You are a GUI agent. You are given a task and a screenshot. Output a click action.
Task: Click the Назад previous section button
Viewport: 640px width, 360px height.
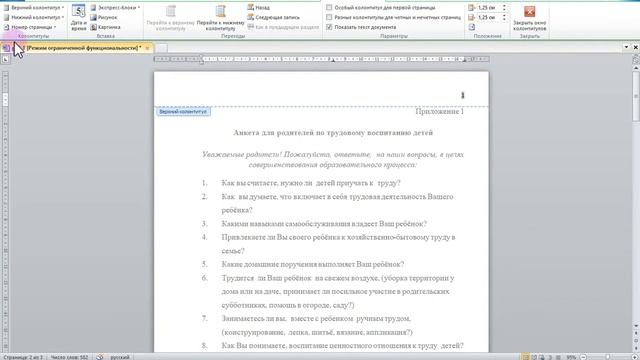pos(259,7)
